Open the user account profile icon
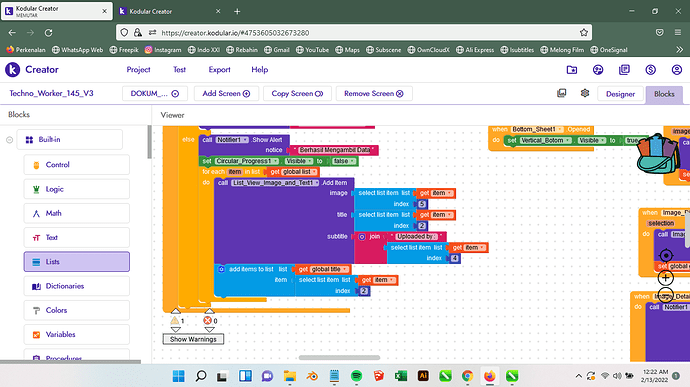Image resolution: width=690 pixels, height=387 pixels. (677, 70)
